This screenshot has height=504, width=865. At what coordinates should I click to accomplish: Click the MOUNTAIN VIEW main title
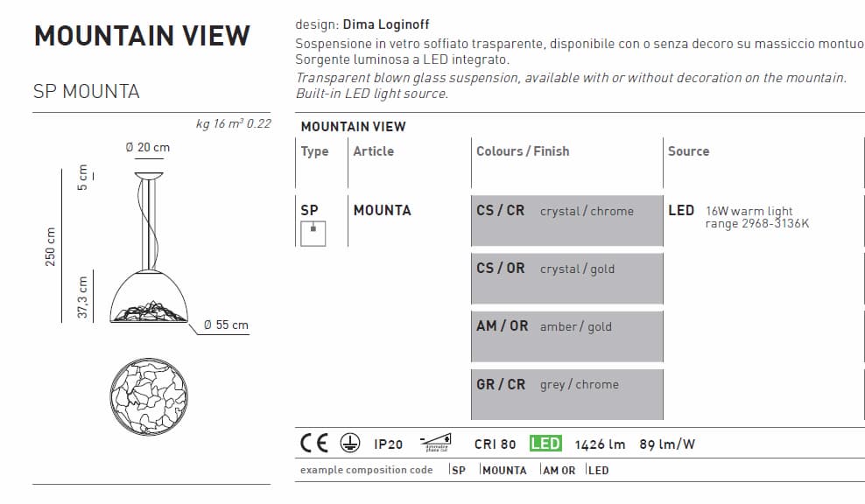[142, 36]
